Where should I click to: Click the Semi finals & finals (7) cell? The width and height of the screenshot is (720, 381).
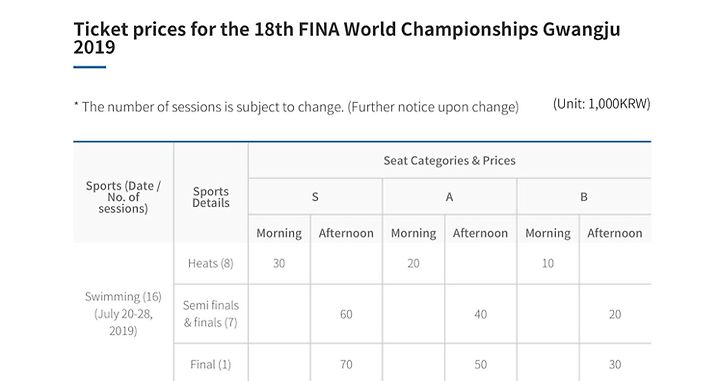211,314
